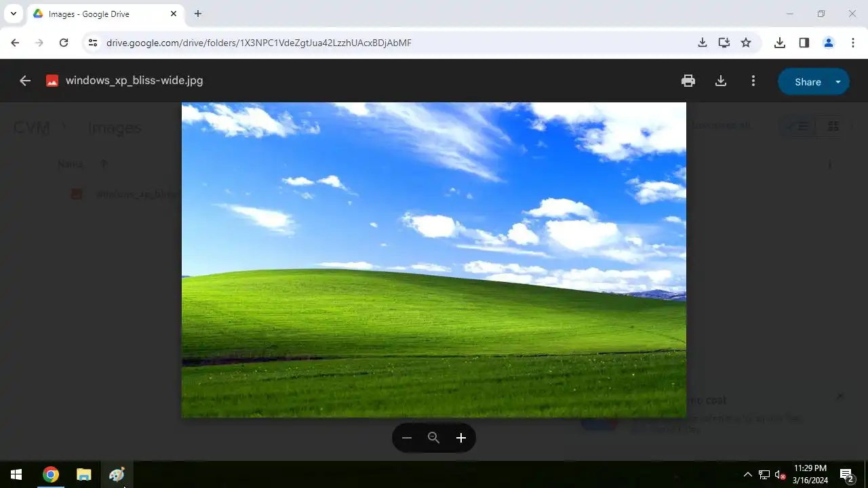Bookmark this page with star icon

746,43
